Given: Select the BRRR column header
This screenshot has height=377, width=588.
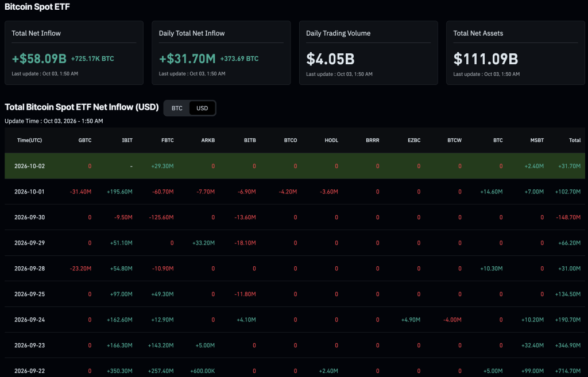Looking at the screenshot, I should (x=372, y=140).
